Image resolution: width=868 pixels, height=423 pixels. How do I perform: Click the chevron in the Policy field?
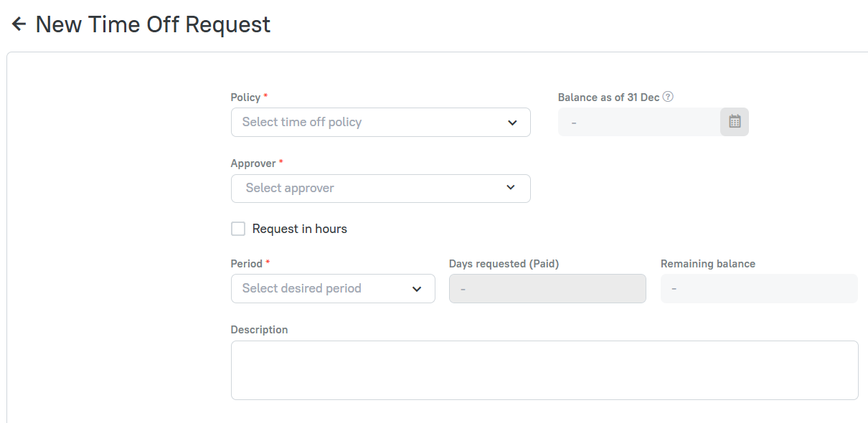(x=512, y=123)
